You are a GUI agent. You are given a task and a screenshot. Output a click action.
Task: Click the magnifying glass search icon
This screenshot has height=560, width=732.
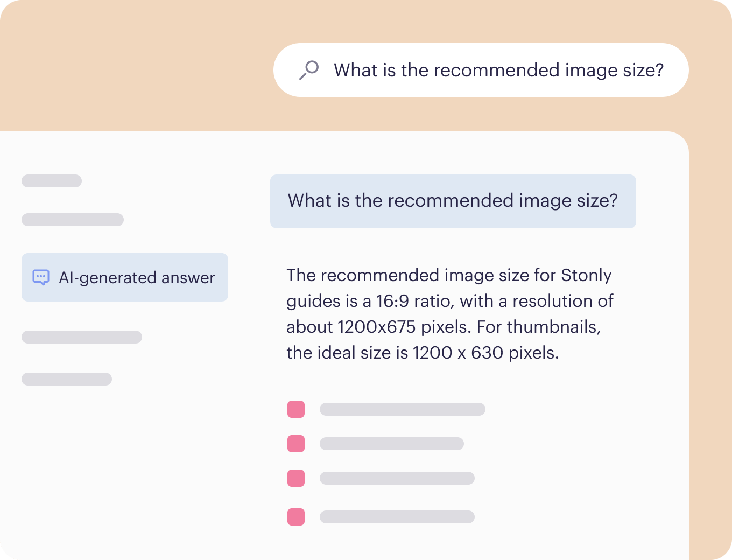pos(309,70)
